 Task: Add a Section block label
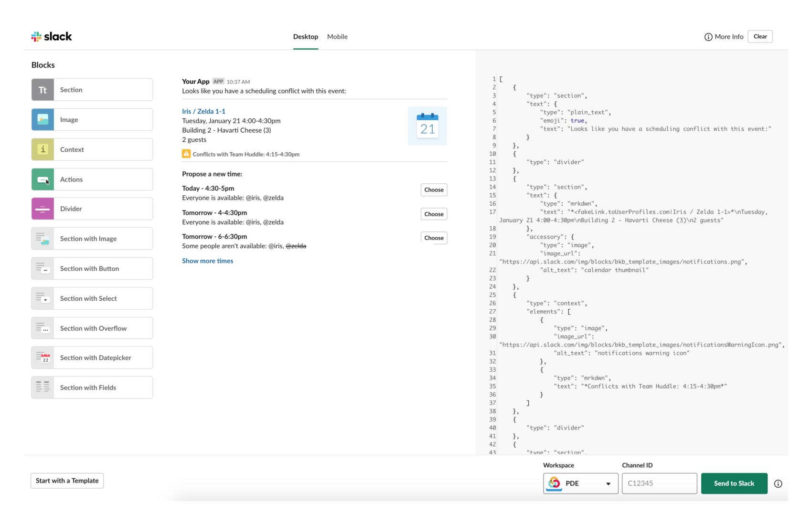pyautogui.click(x=71, y=90)
